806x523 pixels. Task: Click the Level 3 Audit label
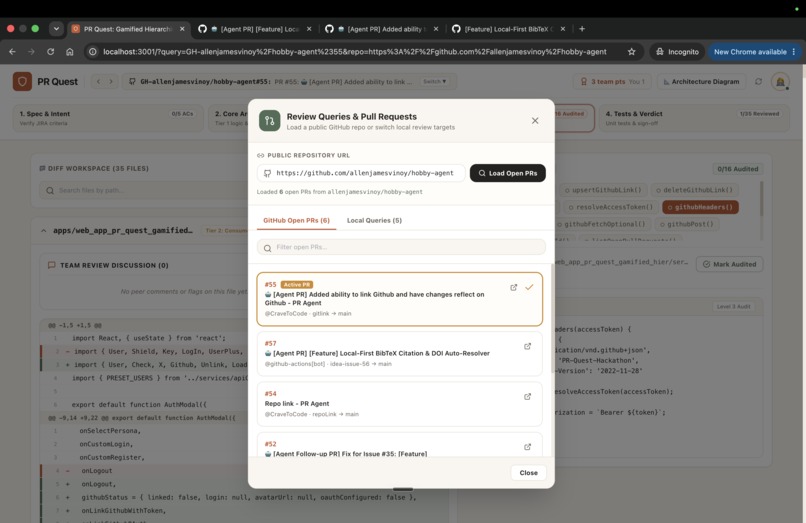734,306
